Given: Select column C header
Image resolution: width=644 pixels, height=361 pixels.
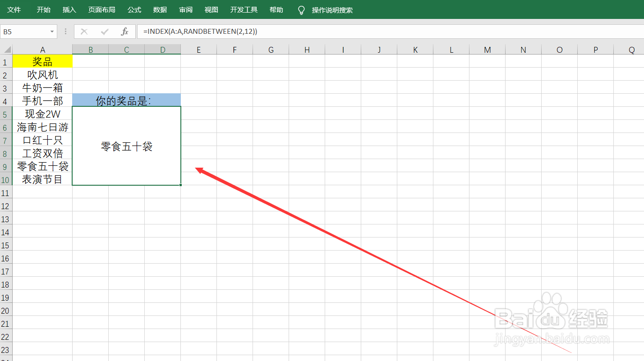Looking at the screenshot, I should tap(127, 50).
